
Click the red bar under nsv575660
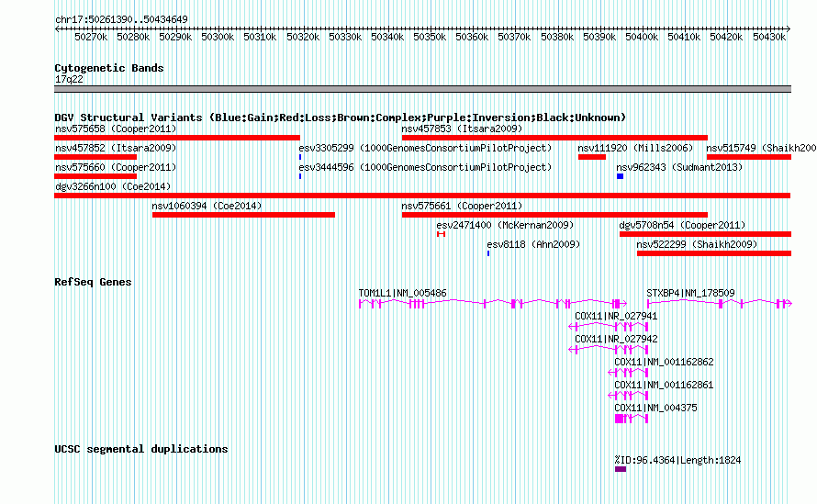point(95,176)
